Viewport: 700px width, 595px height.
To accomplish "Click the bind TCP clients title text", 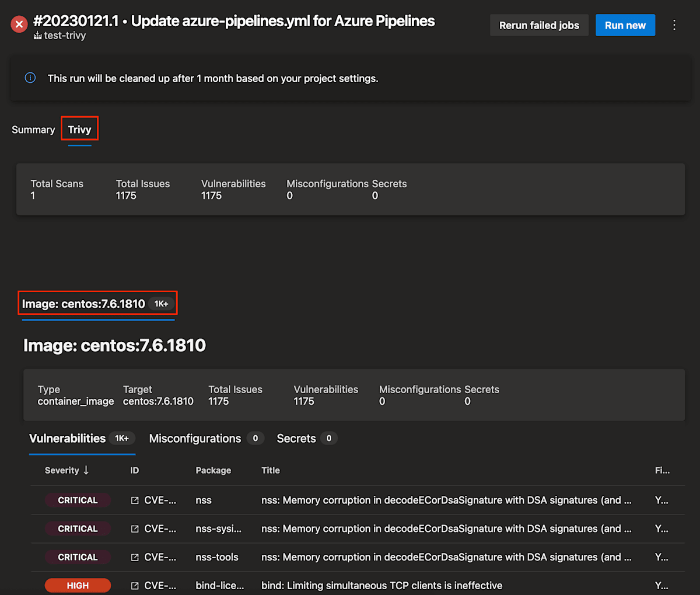I will tap(381, 586).
